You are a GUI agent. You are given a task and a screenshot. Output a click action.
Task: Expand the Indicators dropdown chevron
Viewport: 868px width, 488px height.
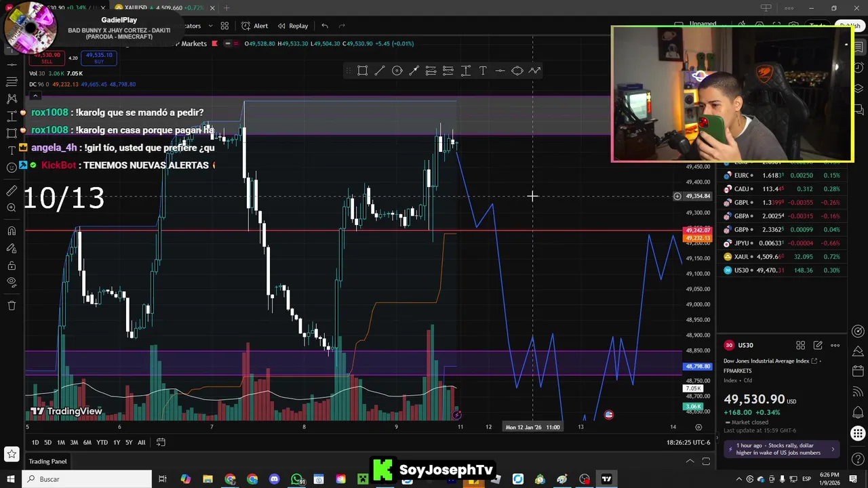click(x=210, y=26)
